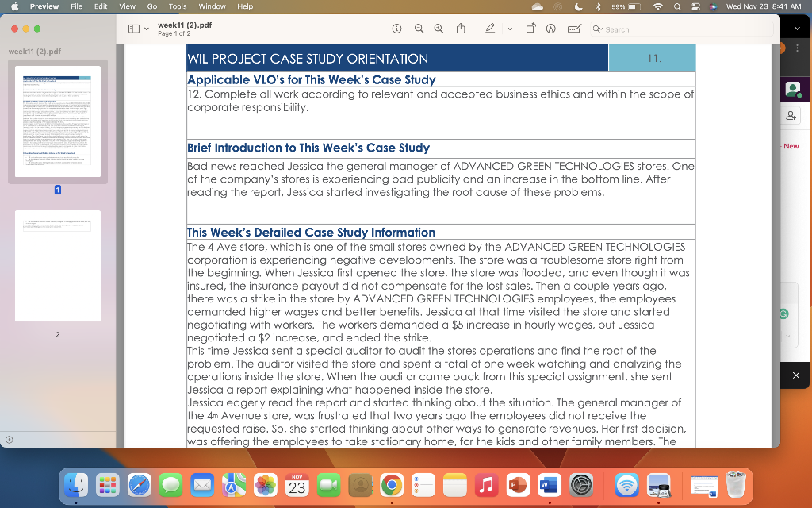Open Music from the Dock
The image size is (812, 508).
486,486
